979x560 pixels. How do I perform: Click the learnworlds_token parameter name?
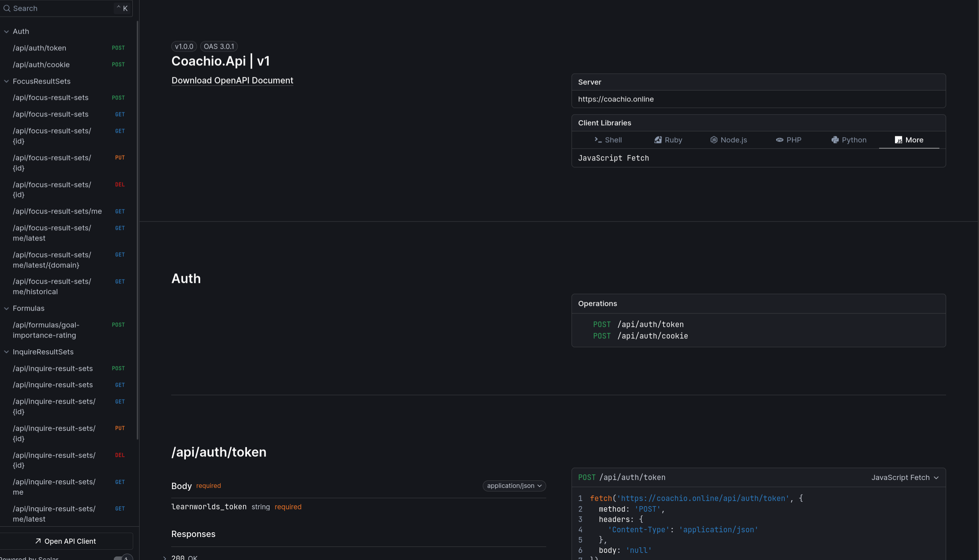tap(209, 507)
